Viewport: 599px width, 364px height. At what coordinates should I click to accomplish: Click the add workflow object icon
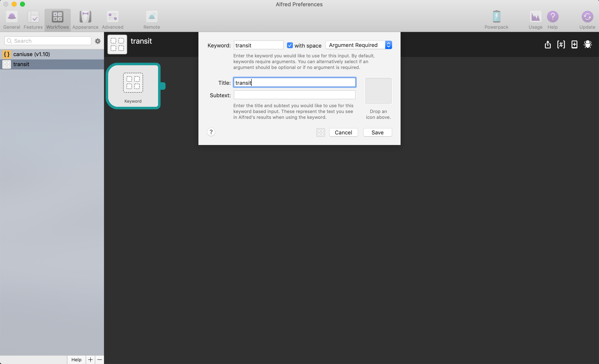coord(574,44)
